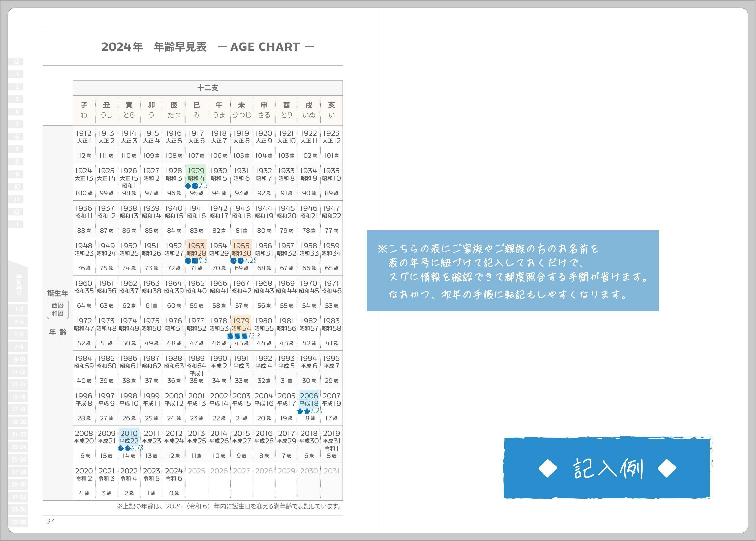The width and height of the screenshot is (756, 541).
Task: Open the 35·36 side tab
Action: click(19, 522)
